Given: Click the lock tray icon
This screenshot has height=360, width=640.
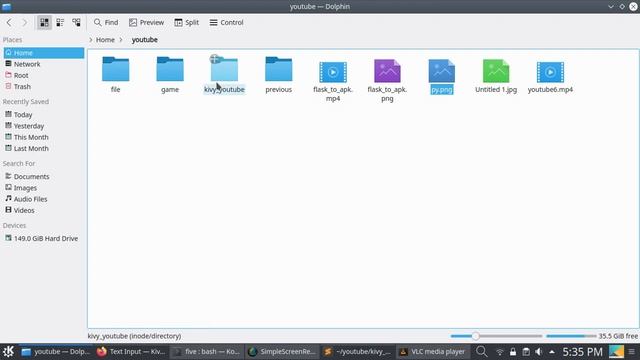Looking at the screenshot, I should point(513,352).
